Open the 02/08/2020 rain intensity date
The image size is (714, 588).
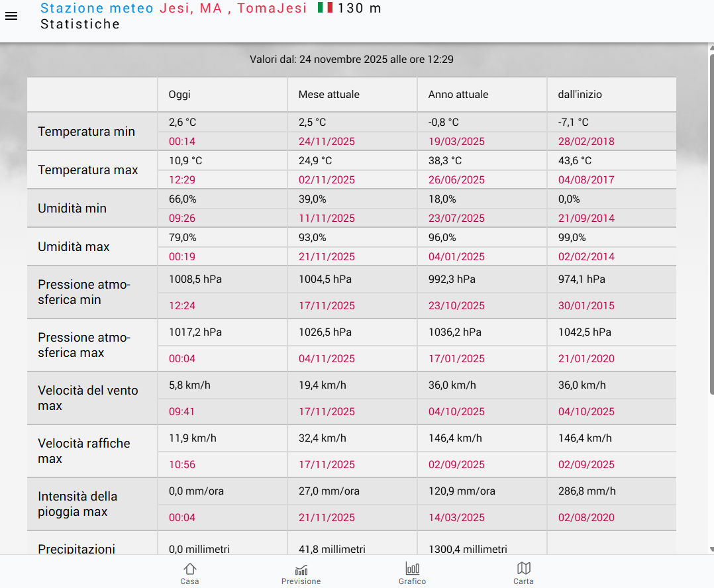pos(586,517)
